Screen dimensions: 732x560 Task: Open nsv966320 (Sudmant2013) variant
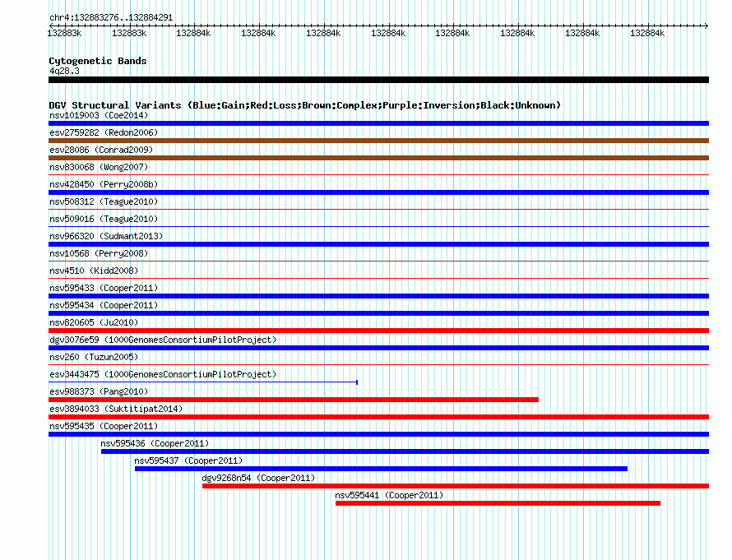click(x=106, y=236)
